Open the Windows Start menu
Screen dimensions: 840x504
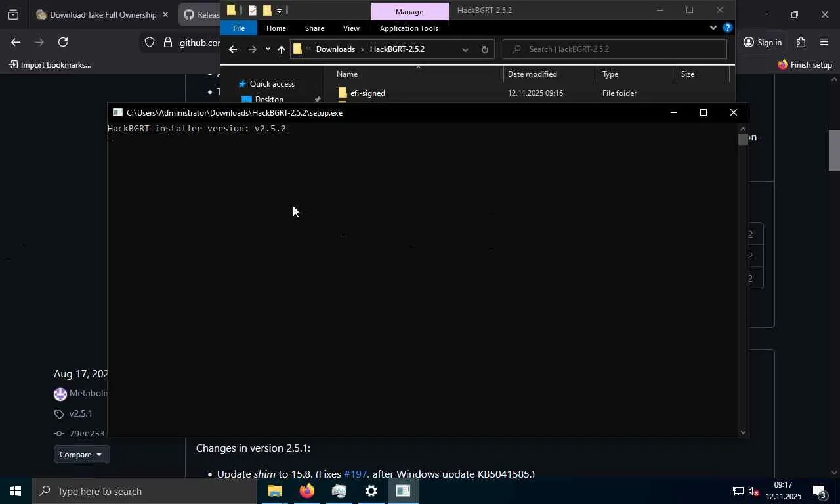[16, 491]
